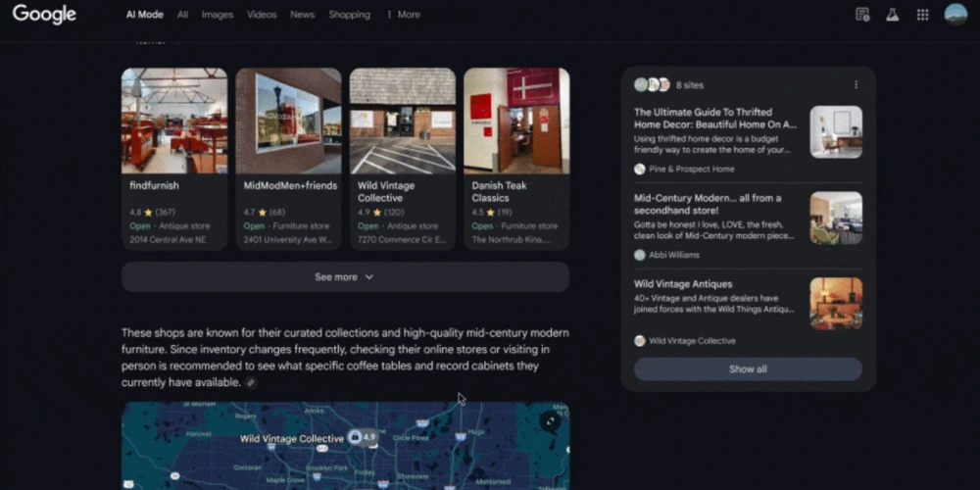Click Show all sites button
This screenshot has width=980, height=490.
pos(748,369)
